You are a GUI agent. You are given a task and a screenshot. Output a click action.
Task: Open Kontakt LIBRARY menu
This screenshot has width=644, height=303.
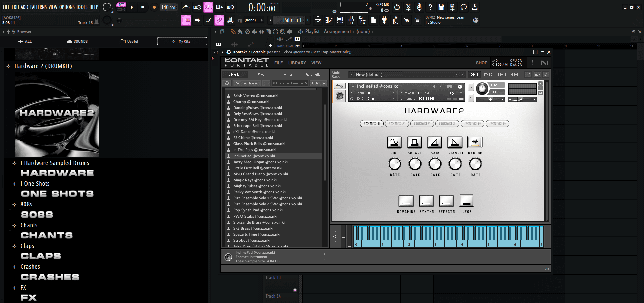coord(297,63)
